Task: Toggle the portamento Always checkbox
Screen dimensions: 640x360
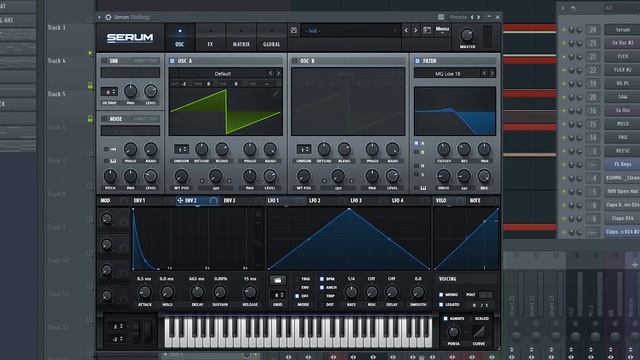Action: point(445,318)
